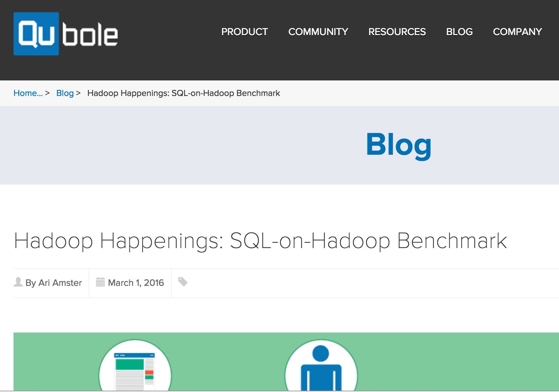Go to the BLOG nav item

tap(459, 32)
